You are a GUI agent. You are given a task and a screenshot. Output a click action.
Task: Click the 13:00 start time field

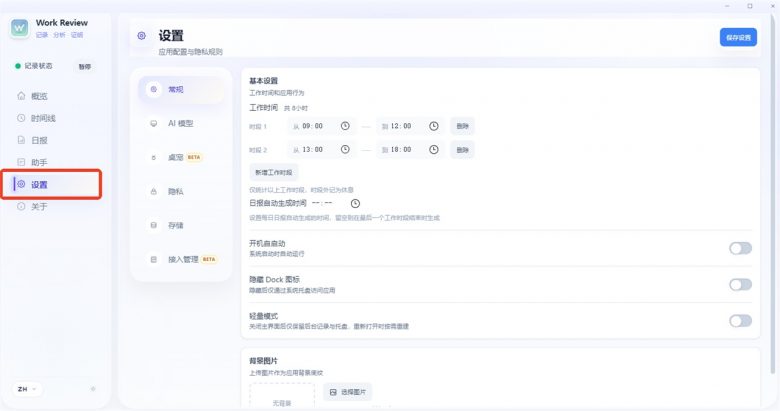point(322,149)
